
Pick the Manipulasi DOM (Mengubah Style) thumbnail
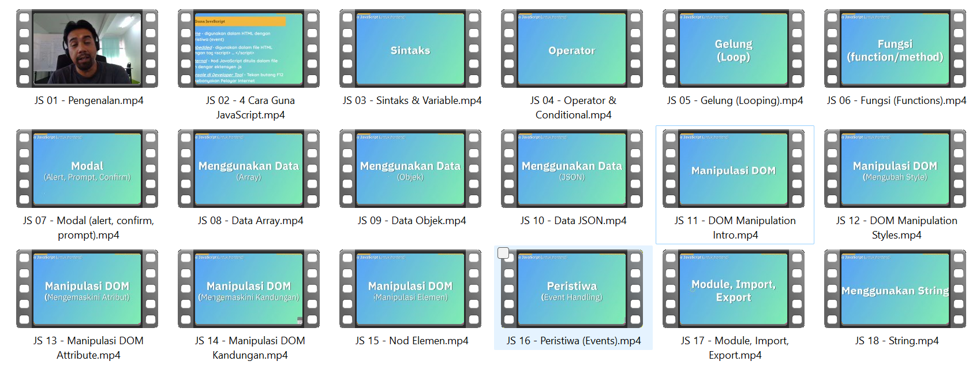(x=895, y=169)
